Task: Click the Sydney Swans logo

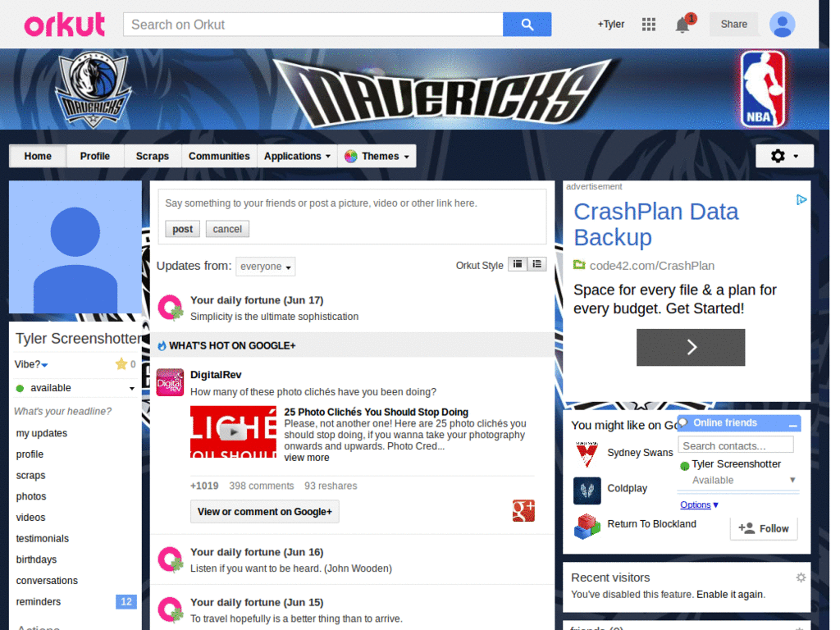Action: point(587,454)
